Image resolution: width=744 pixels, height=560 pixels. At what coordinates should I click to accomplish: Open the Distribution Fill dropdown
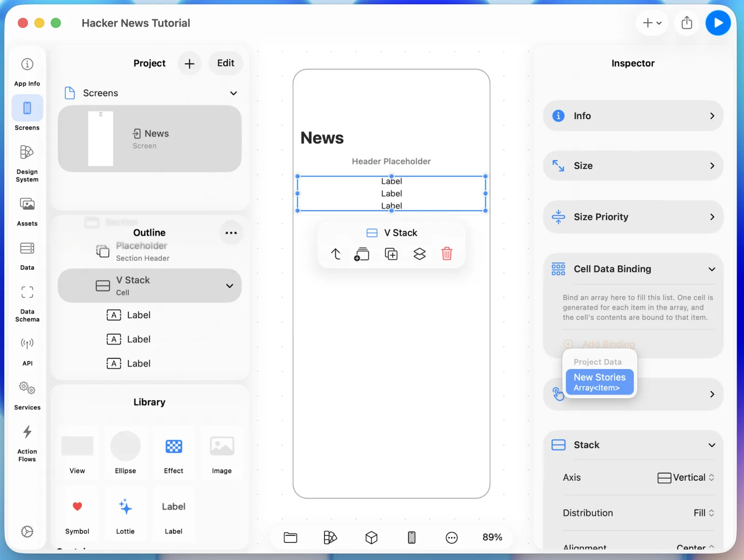pos(704,513)
